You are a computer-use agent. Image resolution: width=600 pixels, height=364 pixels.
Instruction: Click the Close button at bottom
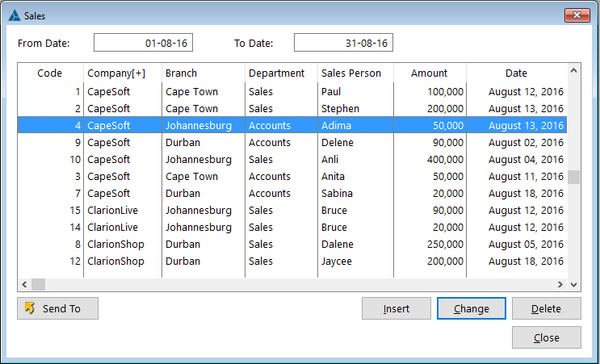tap(546, 337)
